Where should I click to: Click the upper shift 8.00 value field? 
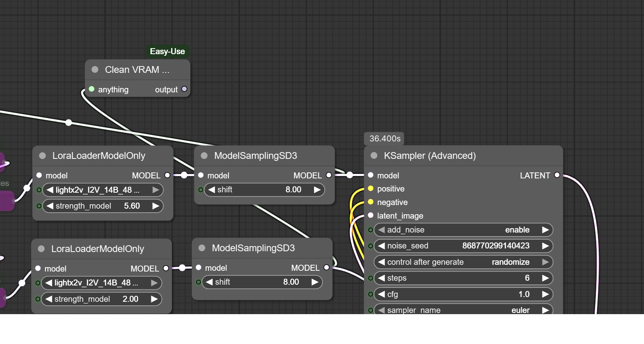point(264,190)
